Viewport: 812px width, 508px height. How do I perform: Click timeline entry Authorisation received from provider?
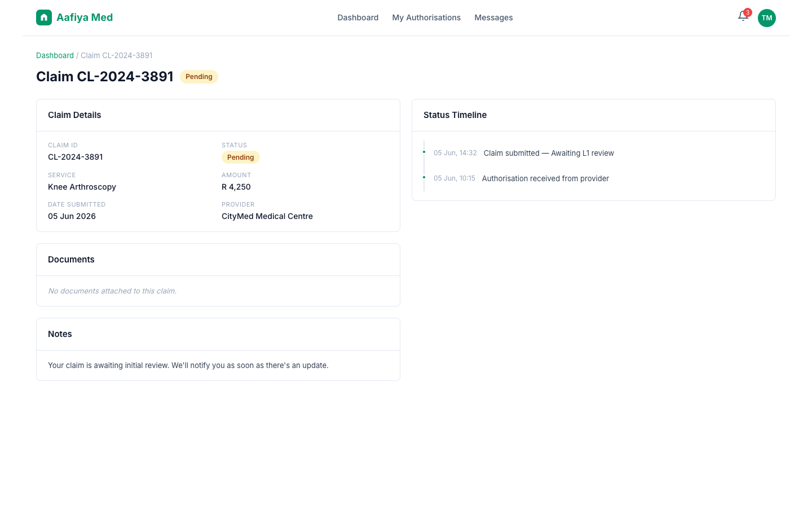click(545, 178)
